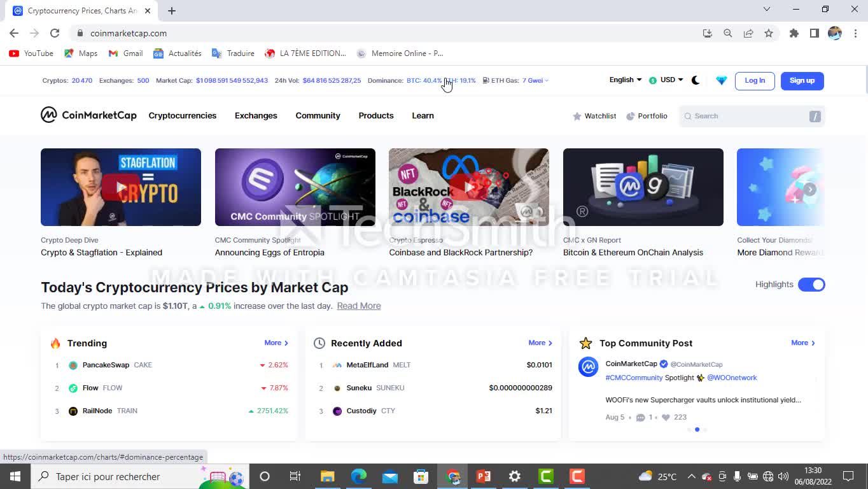The image size is (868, 489).
Task: Click the Watchlist star icon
Action: [577, 116]
